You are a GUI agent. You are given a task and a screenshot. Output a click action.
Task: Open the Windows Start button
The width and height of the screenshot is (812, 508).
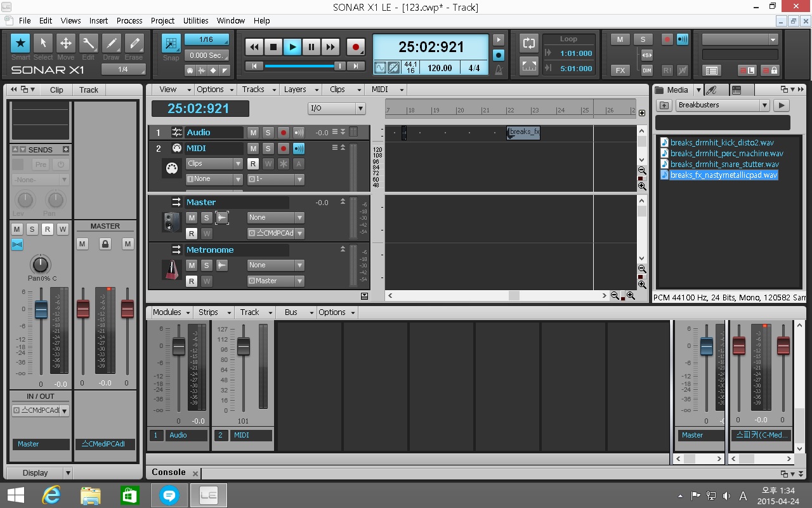point(16,495)
